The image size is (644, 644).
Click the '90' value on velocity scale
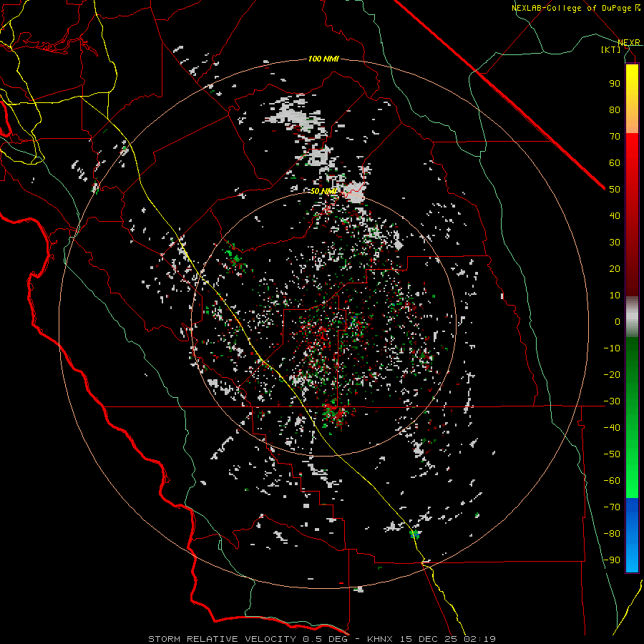click(615, 84)
